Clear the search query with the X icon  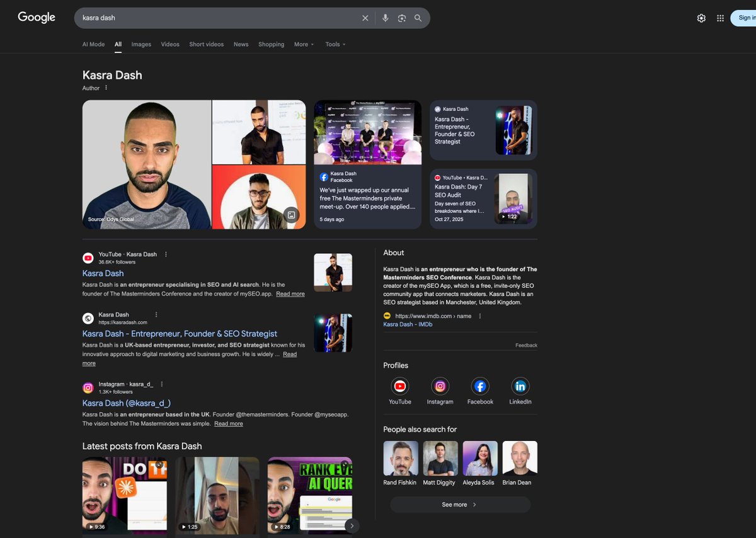[x=365, y=18]
